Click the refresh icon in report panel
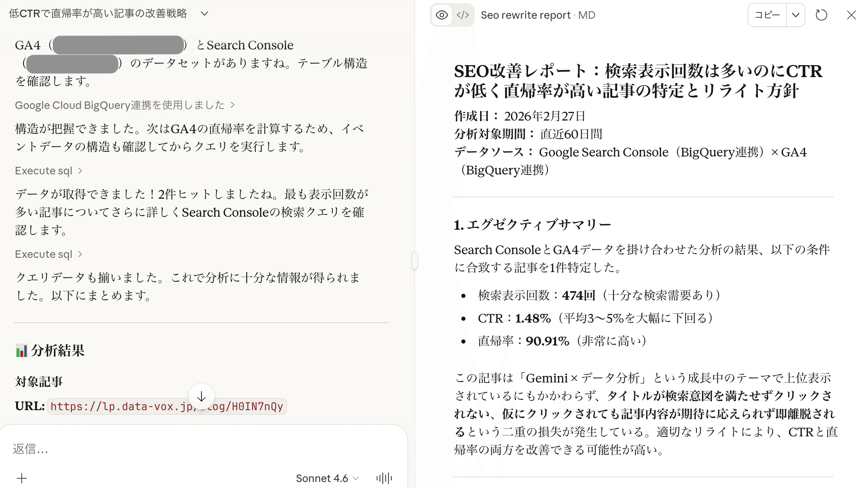 [x=821, y=15]
